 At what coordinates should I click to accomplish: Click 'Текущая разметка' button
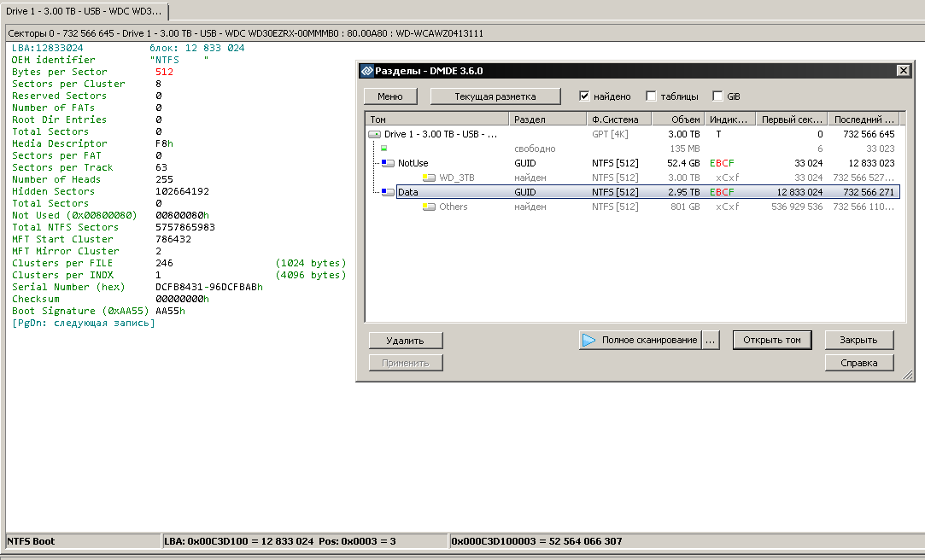[495, 96]
